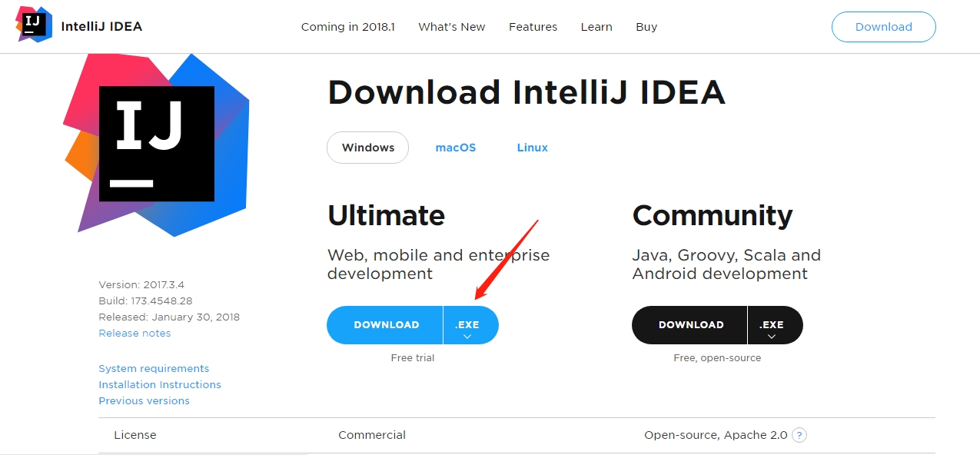The image size is (980, 455).
Task: Click 'Web, mobile and enterprise development' description
Action: tap(438, 264)
